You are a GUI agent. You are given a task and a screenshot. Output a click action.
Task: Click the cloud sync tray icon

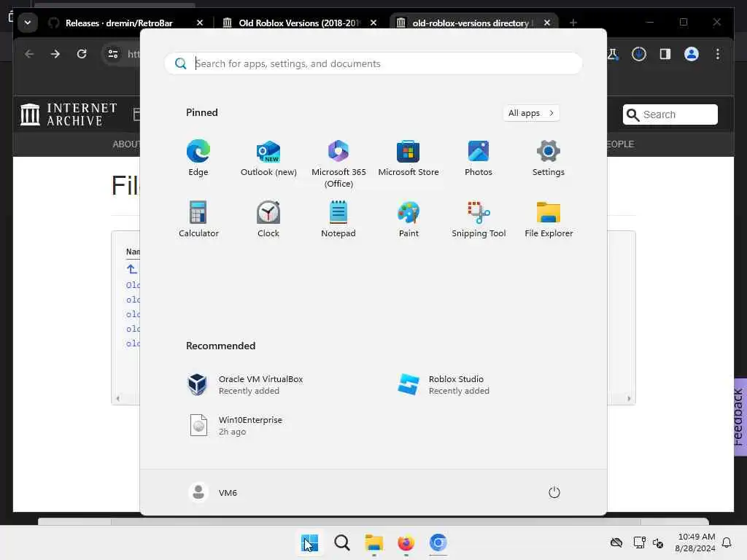[x=616, y=542]
